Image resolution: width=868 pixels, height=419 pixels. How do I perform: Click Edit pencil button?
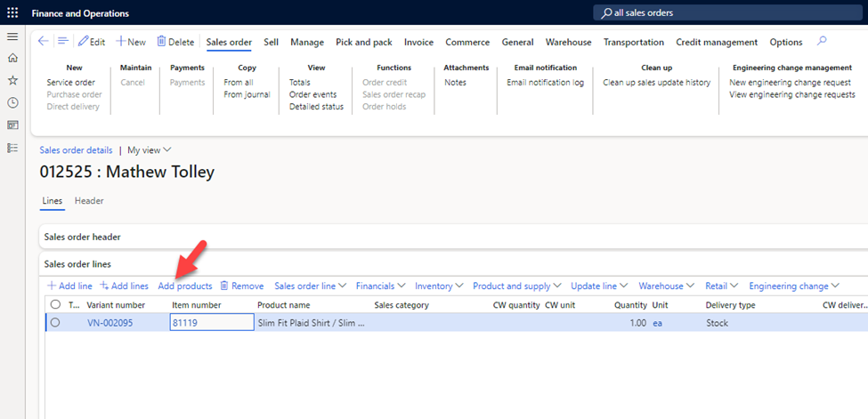click(x=92, y=42)
